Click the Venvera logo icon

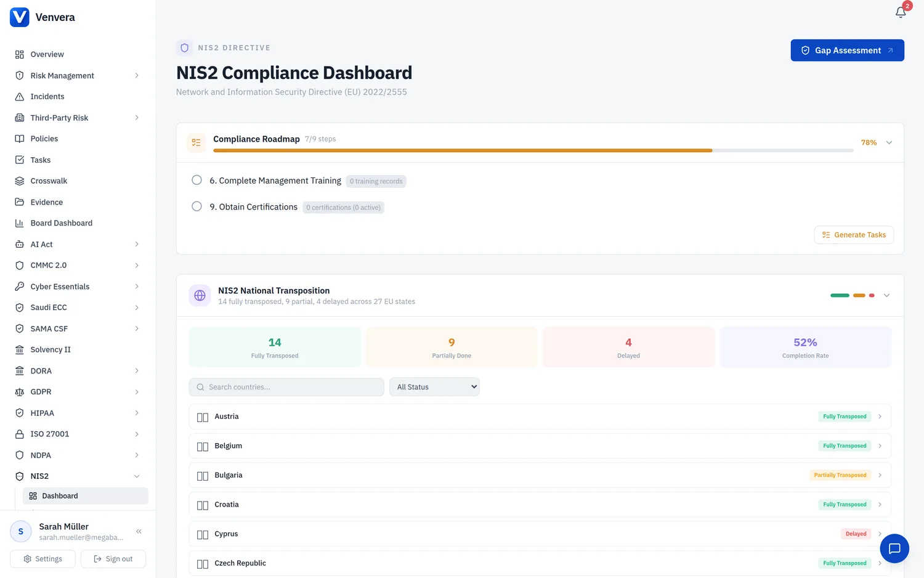pyautogui.click(x=20, y=17)
